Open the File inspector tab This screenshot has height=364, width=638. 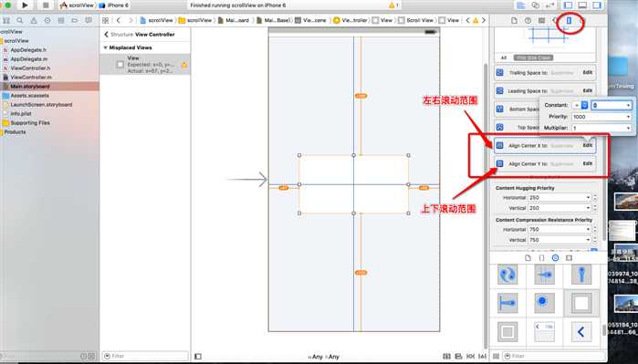[514, 20]
